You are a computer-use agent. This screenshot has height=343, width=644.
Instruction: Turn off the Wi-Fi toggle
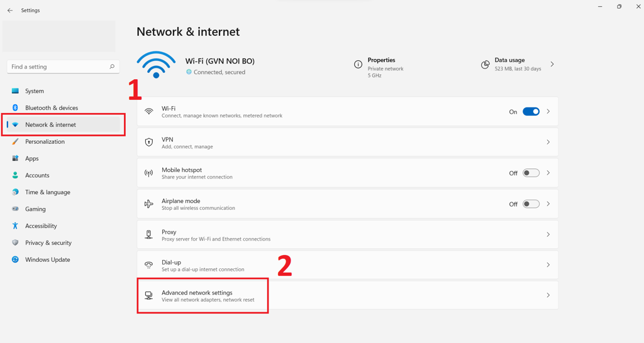coord(531,112)
